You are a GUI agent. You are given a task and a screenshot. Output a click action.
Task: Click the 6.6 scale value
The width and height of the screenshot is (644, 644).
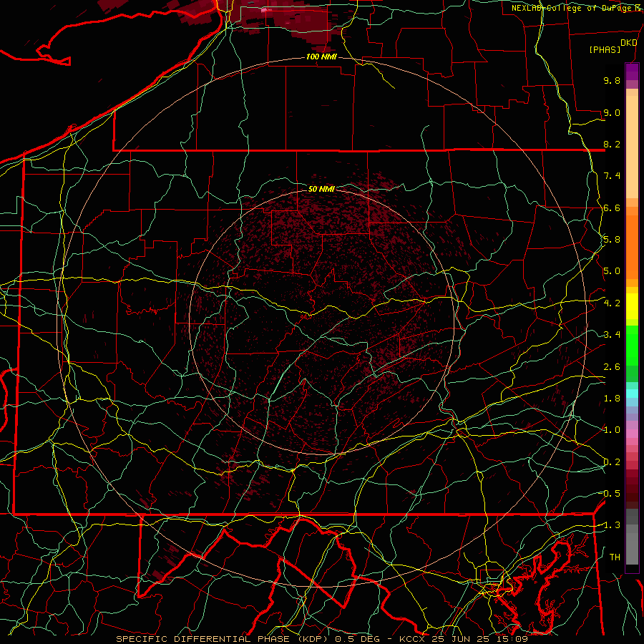[x=612, y=208]
